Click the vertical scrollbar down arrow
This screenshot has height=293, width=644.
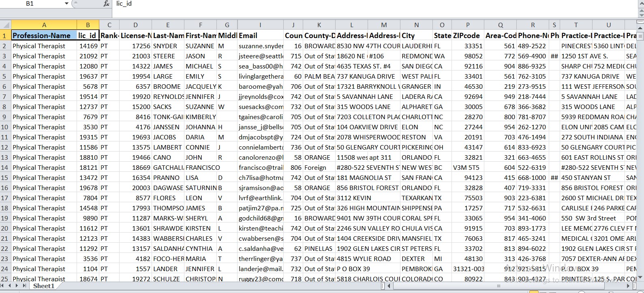(640, 278)
